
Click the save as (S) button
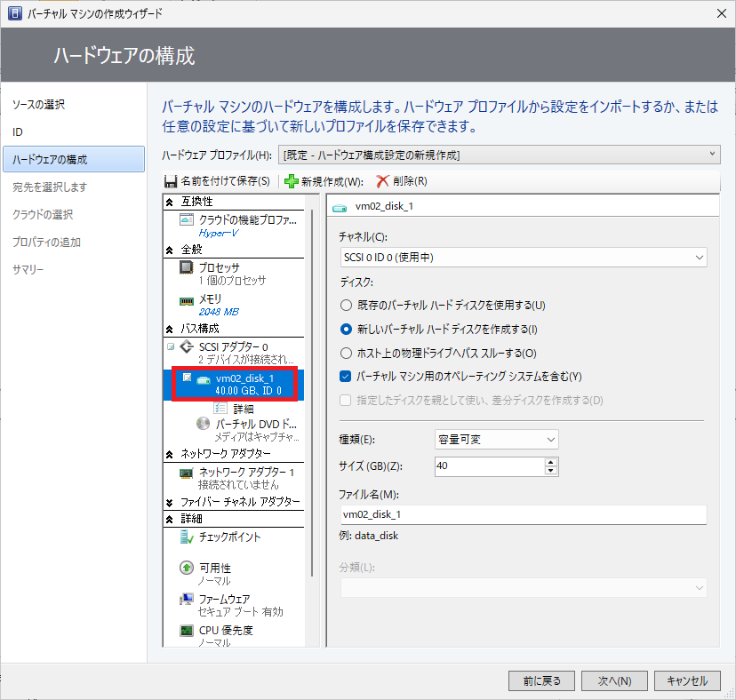(x=218, y=181)
